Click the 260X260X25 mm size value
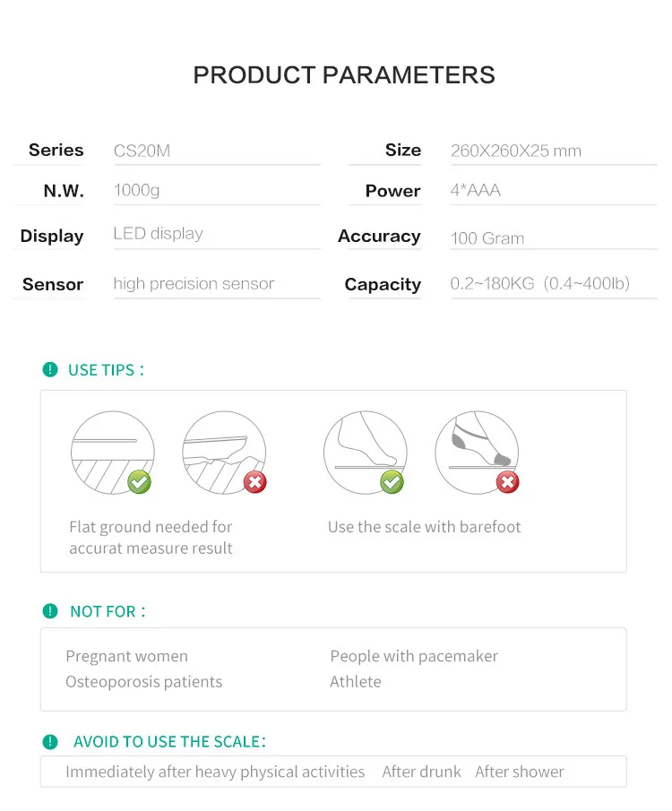The height and width of the screenshot is (811, 672). pos(515,151)
